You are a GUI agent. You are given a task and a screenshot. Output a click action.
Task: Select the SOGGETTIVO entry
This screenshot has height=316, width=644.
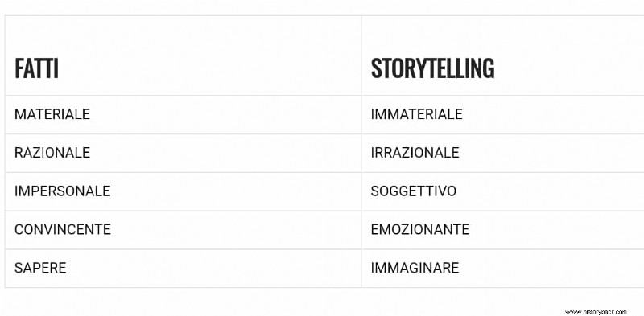click(x=502, y=191)
